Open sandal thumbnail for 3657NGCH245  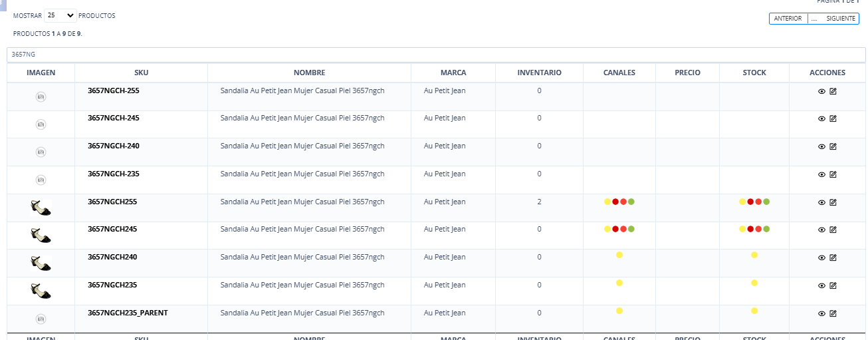pyautogui.click(x=41, y=236)
